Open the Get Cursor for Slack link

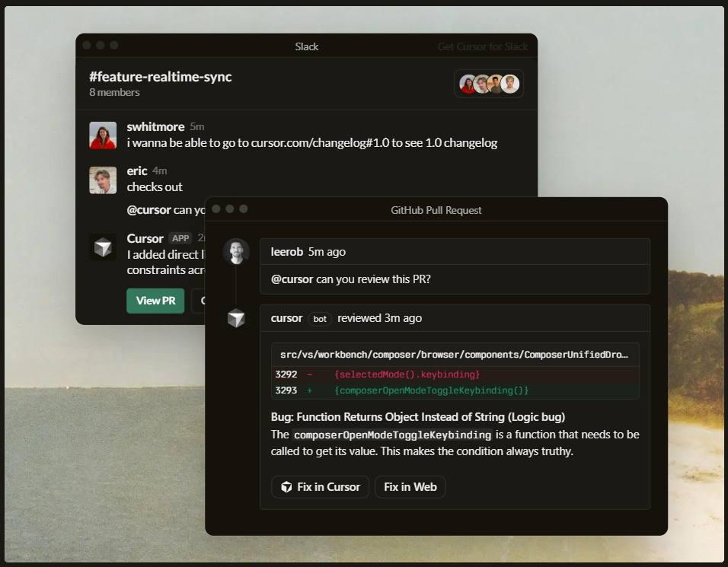482,46
